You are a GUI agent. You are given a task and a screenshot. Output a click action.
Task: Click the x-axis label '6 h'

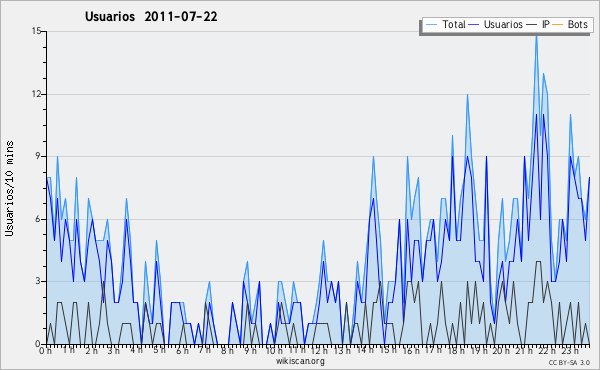[182, 351]
